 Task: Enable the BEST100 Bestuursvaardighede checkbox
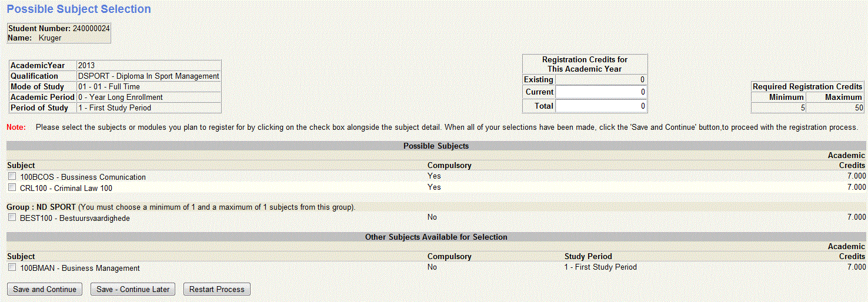(12, 217)
